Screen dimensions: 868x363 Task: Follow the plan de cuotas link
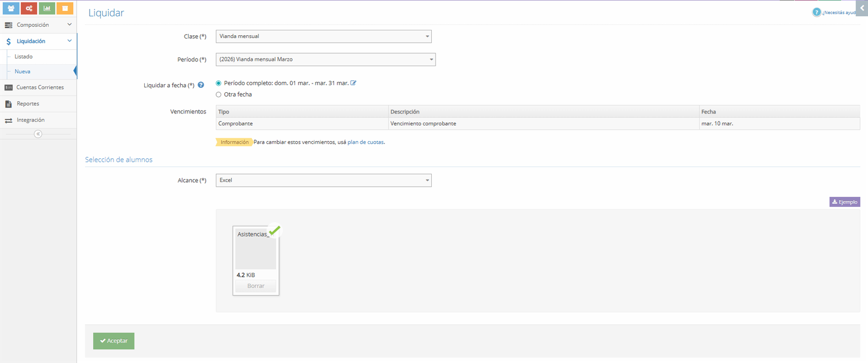click(365, 142)
